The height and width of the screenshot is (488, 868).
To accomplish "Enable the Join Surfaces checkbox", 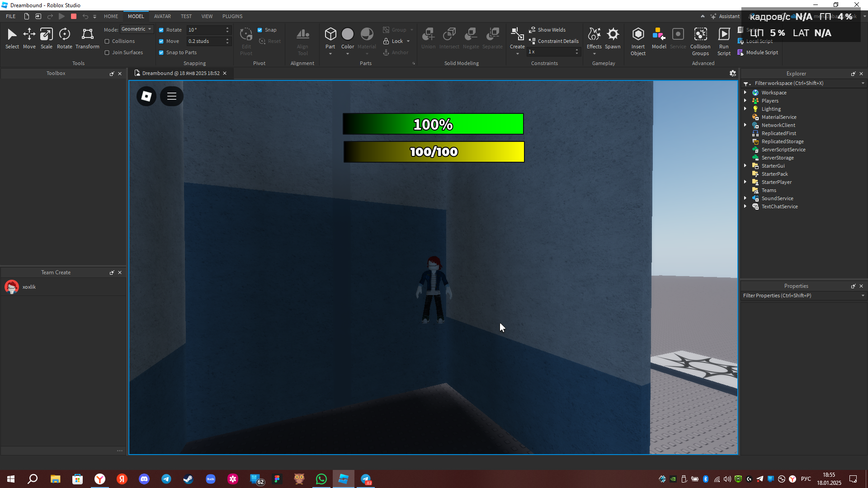I will [107, 52].
